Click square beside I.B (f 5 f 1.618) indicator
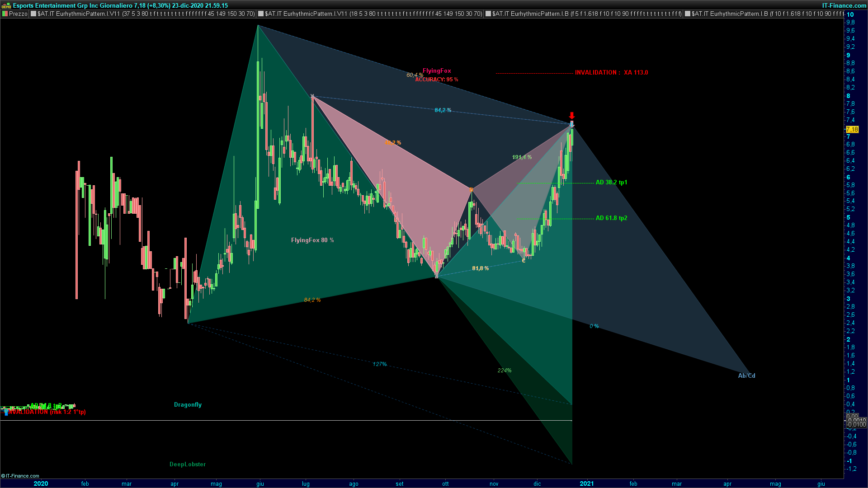 [488, 14]
